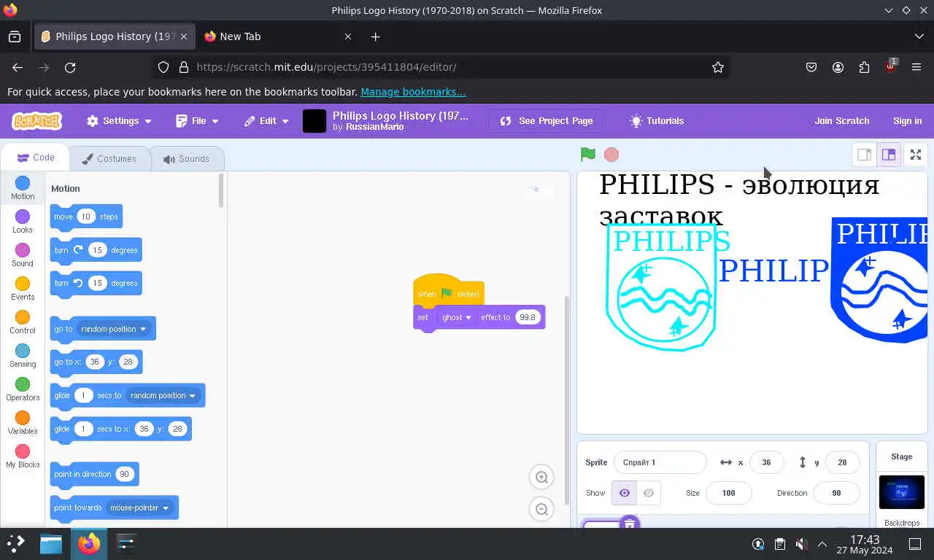Image resolution: width=934 pixels, height=560 pixels.
Task: Click the green flag to run project
Action: 587,155
